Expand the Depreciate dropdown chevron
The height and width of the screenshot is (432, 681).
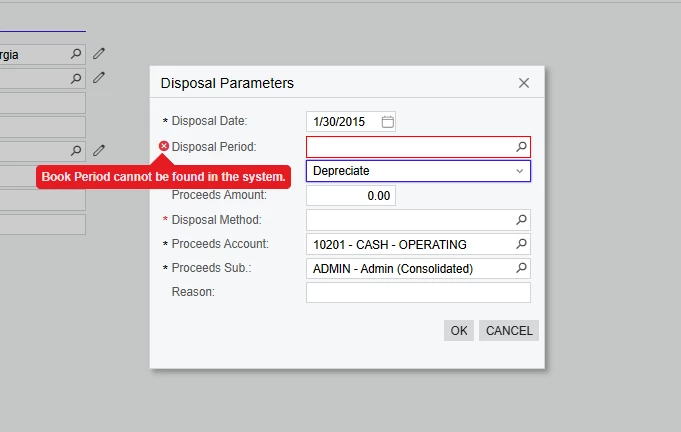click(x=519, y=171)
